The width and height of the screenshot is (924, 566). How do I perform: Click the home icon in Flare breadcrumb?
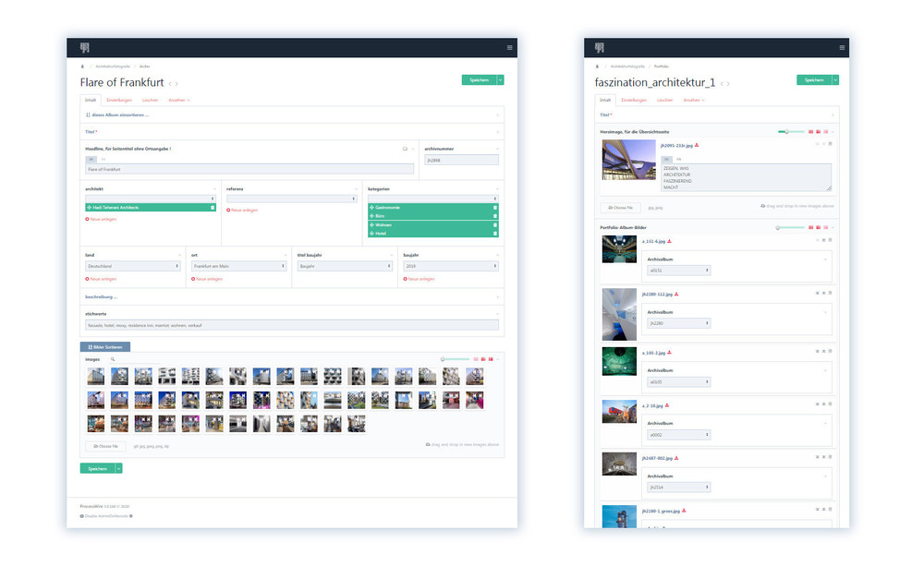(83, 66)
